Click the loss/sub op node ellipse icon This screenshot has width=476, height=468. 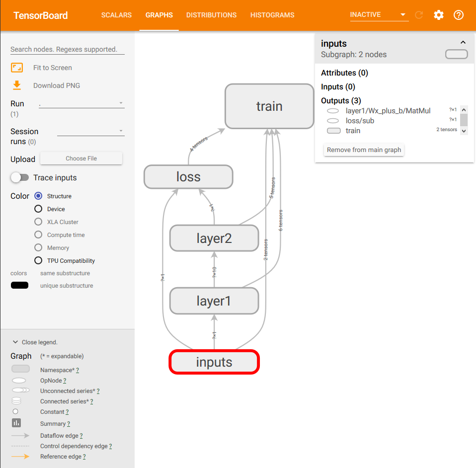tap(333, 121)
